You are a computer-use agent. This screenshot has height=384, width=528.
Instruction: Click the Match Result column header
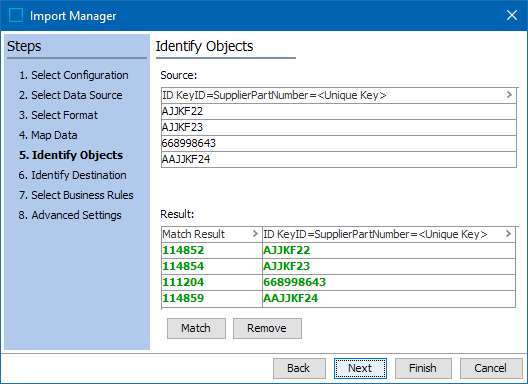coord(212,234)
